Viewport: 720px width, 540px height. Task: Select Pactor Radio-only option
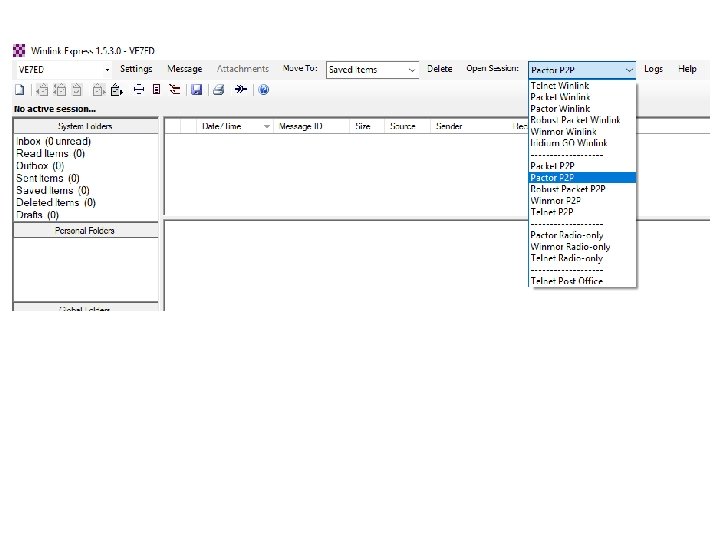pyautogui.click(x=582, y=235)
